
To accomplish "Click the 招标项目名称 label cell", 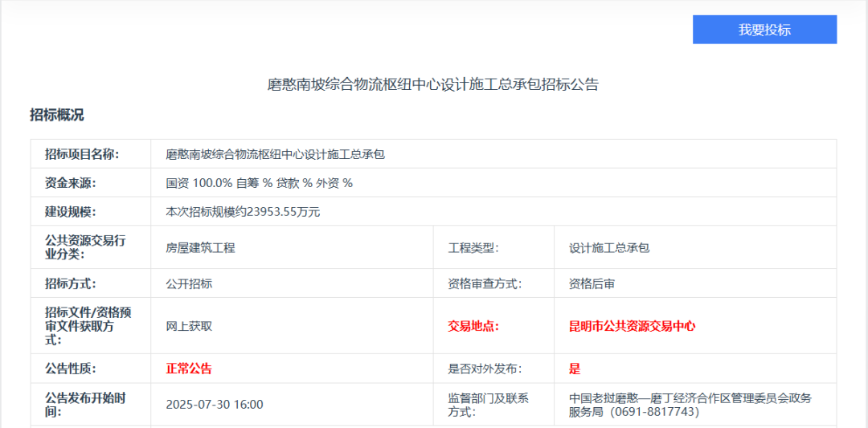I will point(82,154).
